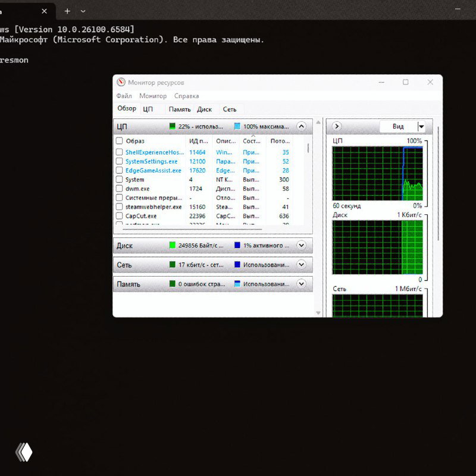Screen dimensions: 476x476
Task: Switch to the Память tab
Action: 180,109
